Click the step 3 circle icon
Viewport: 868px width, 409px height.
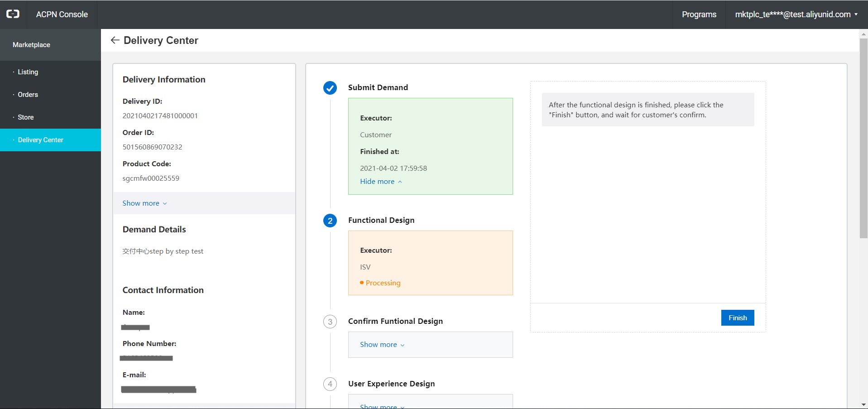(330, 322)
